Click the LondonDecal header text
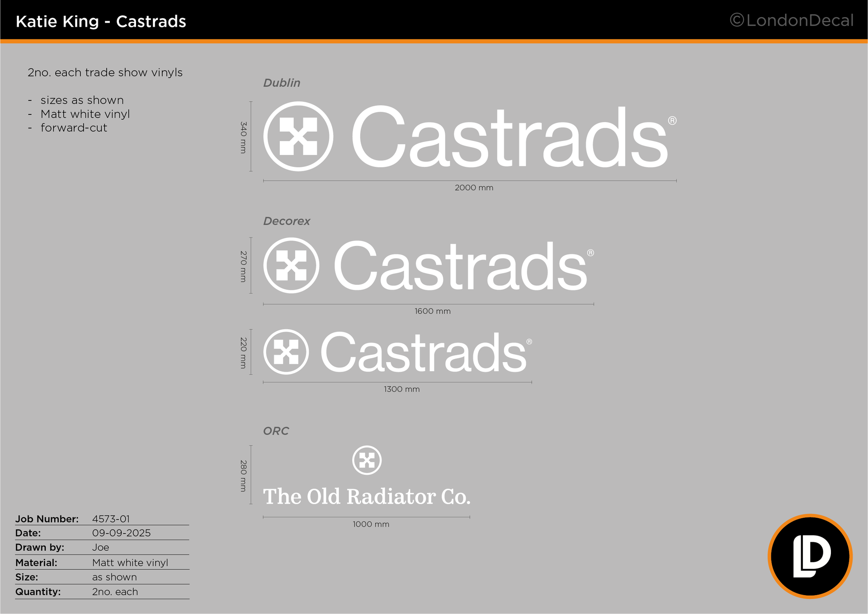The height and width of the screenshot is (614, 868). 799,20
